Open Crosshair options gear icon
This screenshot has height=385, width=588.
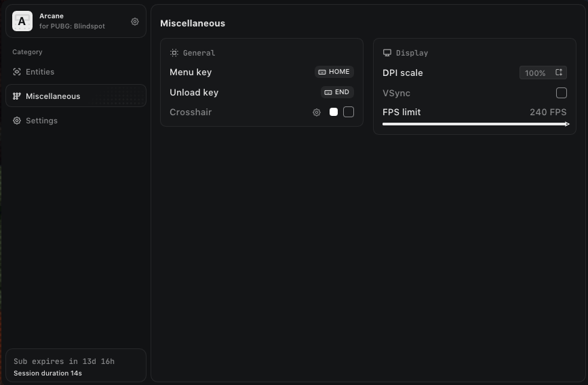(317, 113)
